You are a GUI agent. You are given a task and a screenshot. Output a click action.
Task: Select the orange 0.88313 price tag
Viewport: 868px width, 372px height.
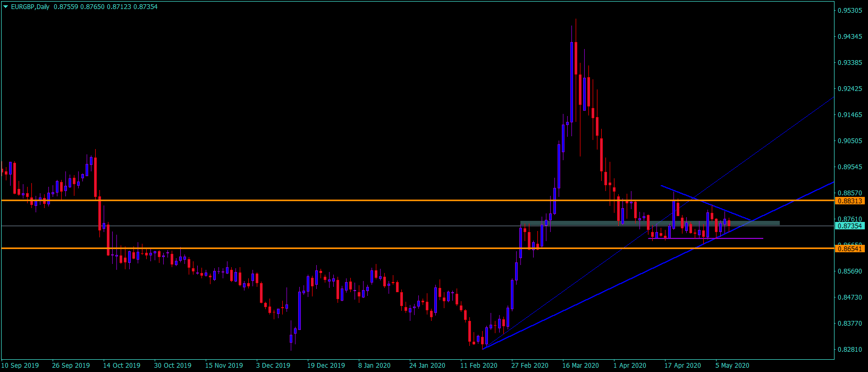[x=850, y=201]
